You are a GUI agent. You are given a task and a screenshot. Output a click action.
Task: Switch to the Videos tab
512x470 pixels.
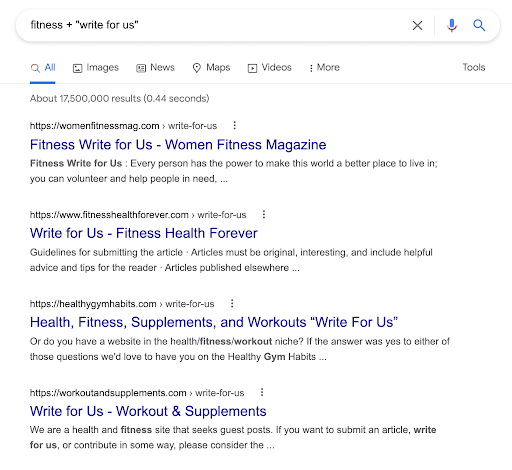tap(269, 68)
